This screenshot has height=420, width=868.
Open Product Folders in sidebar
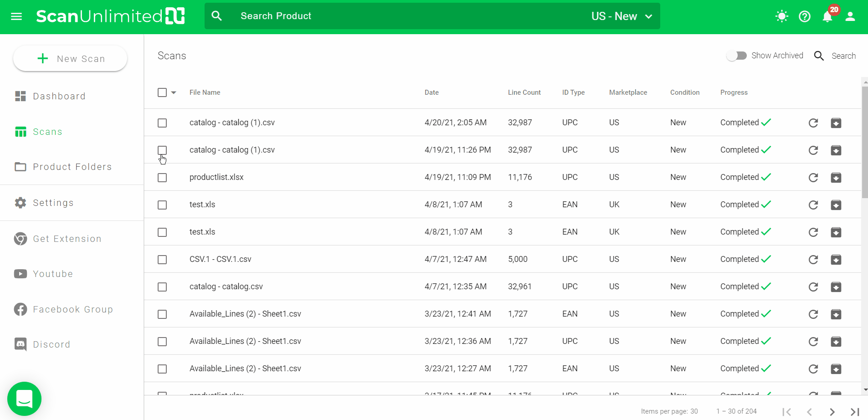[72, 167]
